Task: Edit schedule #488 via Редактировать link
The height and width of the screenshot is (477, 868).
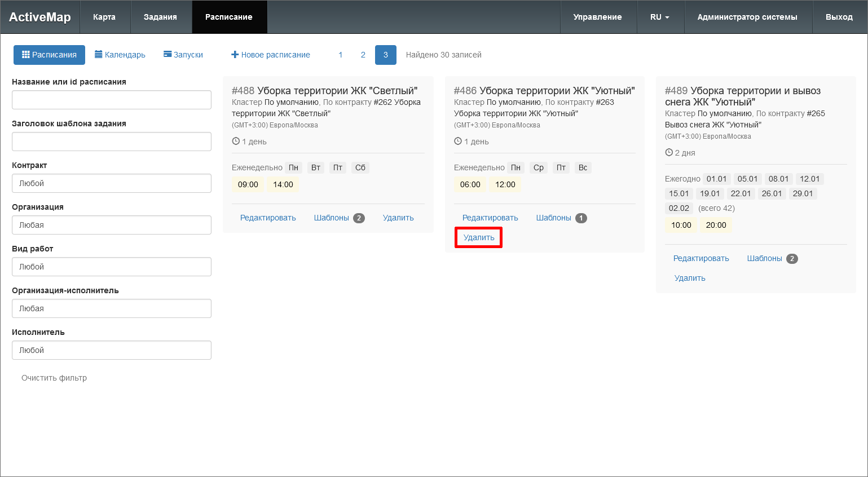Action: [268, 218]
